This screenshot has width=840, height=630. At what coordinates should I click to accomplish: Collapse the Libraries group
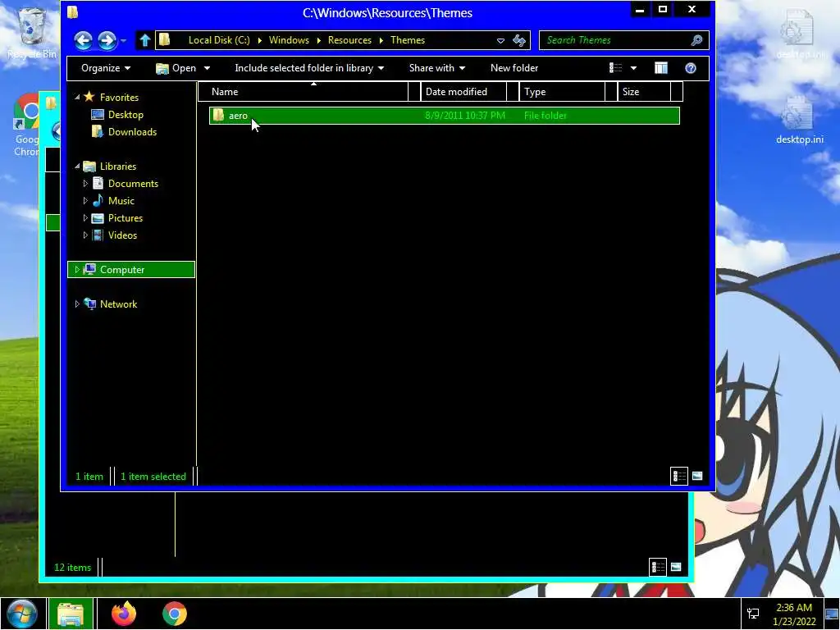coord(77,166)
